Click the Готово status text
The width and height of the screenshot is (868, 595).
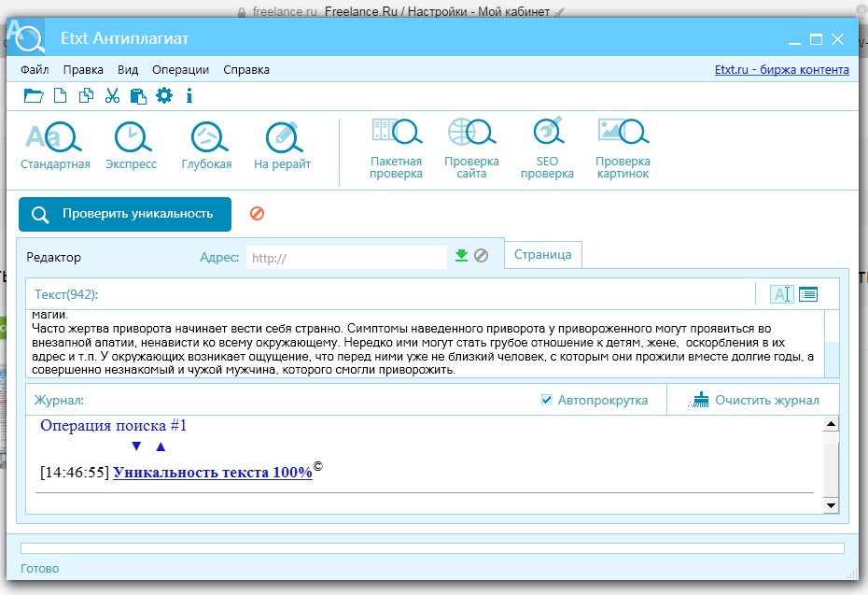click(x=39, y=569)
